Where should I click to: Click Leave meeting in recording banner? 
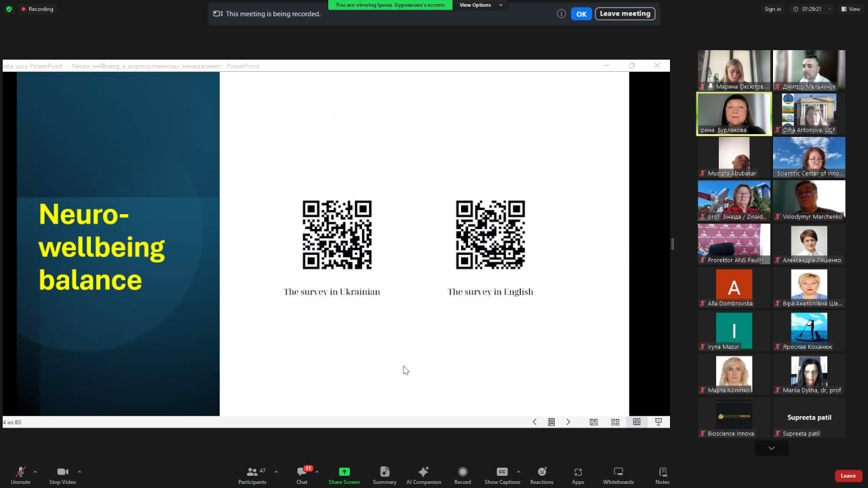pyautogui.click(x=625, y=14)
